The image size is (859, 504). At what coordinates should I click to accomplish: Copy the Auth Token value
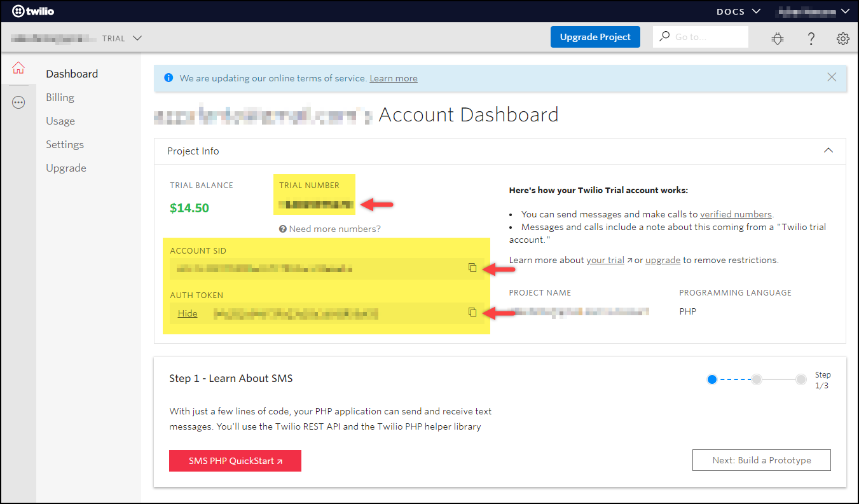pos(472,312)
